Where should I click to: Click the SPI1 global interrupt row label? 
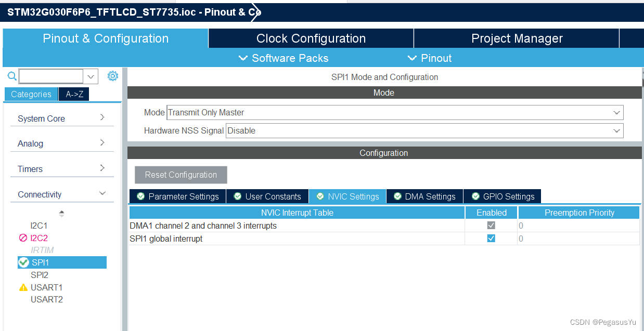point(166,239)
